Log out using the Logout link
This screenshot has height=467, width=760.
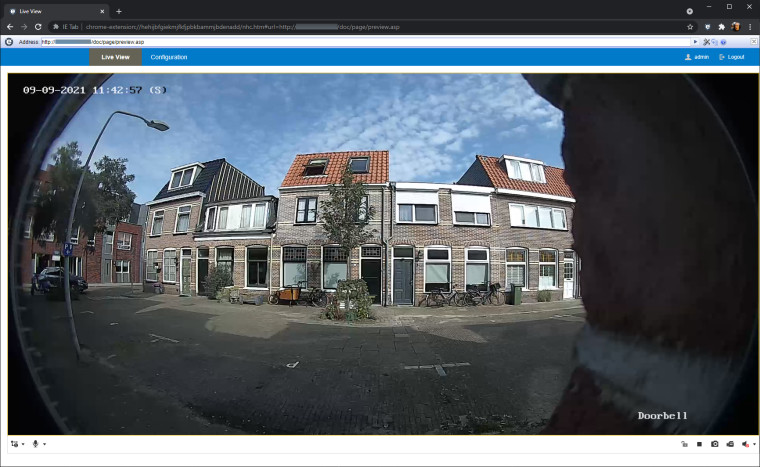point(731,57)
